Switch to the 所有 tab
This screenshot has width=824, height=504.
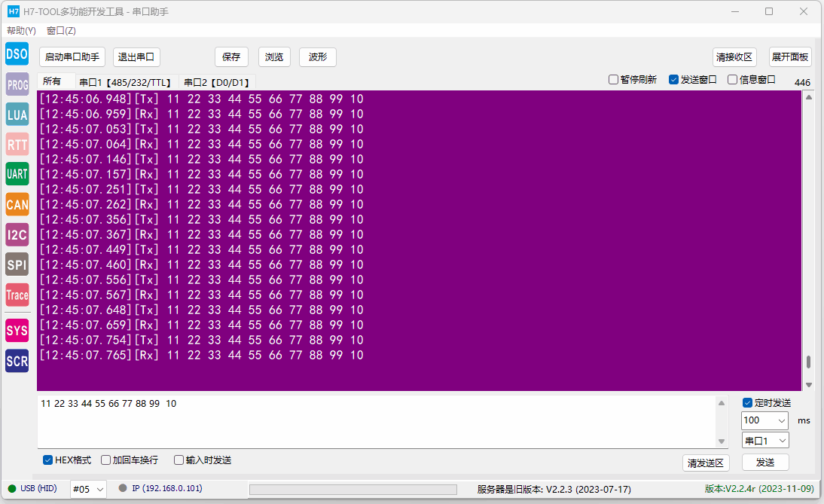pos(55,81)
